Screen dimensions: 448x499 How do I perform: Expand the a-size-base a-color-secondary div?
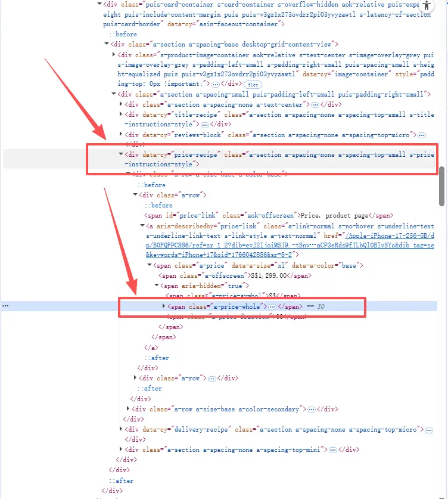(128, 408)
